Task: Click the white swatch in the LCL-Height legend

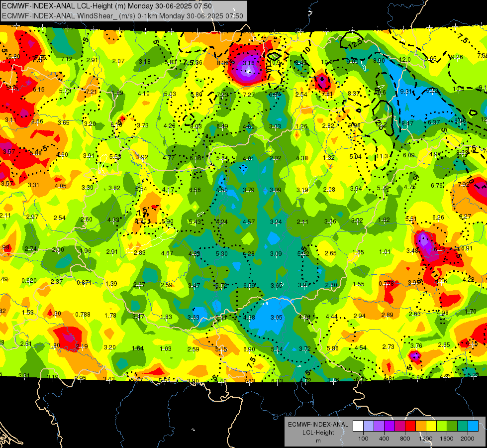Action: [x=358, y=426]
